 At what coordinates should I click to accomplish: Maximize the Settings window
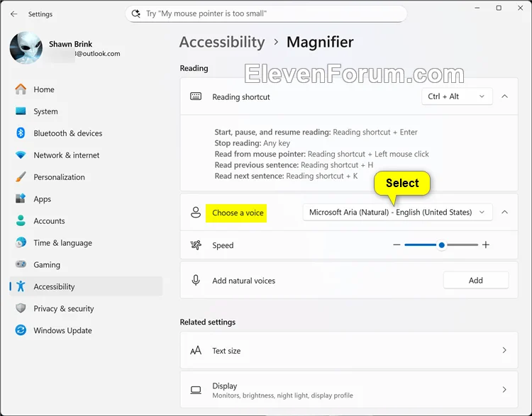point(499,8)
